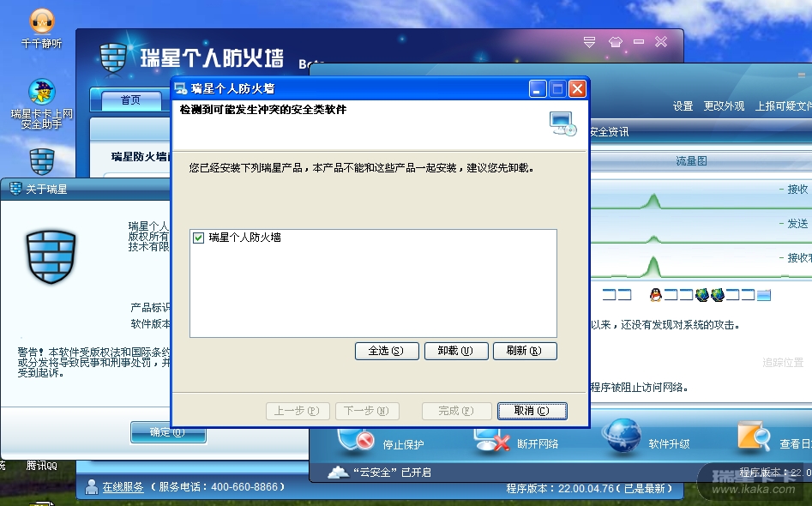
Task: Click the 卸载(U) uninstall button
Action: coord(455,351)
